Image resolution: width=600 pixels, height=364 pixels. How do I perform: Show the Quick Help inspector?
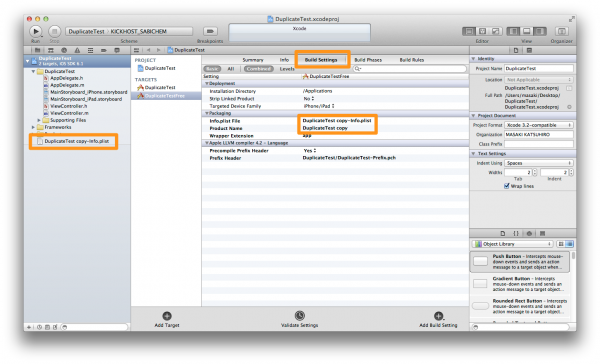point(529,50)
